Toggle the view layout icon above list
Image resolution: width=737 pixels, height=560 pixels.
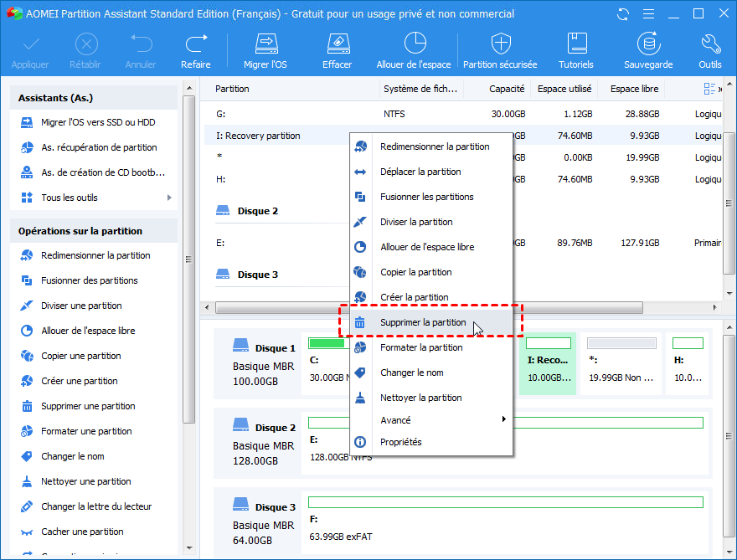[x=709, y=89]
